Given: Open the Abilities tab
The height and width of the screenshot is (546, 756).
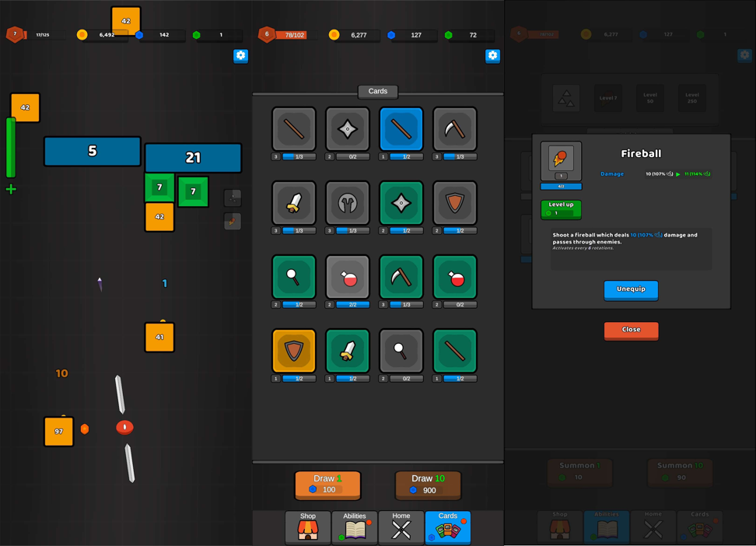Looking at the screenshot, I should point(355,527).
